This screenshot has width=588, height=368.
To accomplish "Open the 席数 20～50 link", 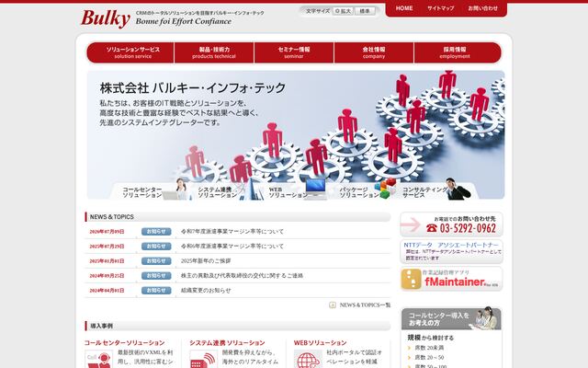I will pyautogui.click(x=429, y=358).
